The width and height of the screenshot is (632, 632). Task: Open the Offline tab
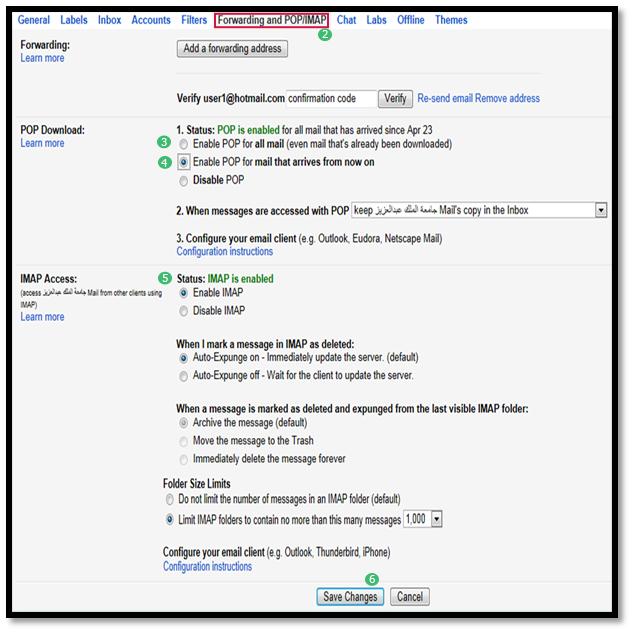[x=410, y=20]
